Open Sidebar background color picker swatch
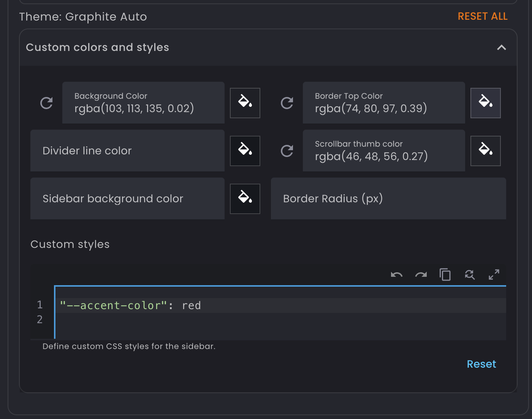Screen dimensions: 532x419 pyautogui.click(x=245, y=199)
